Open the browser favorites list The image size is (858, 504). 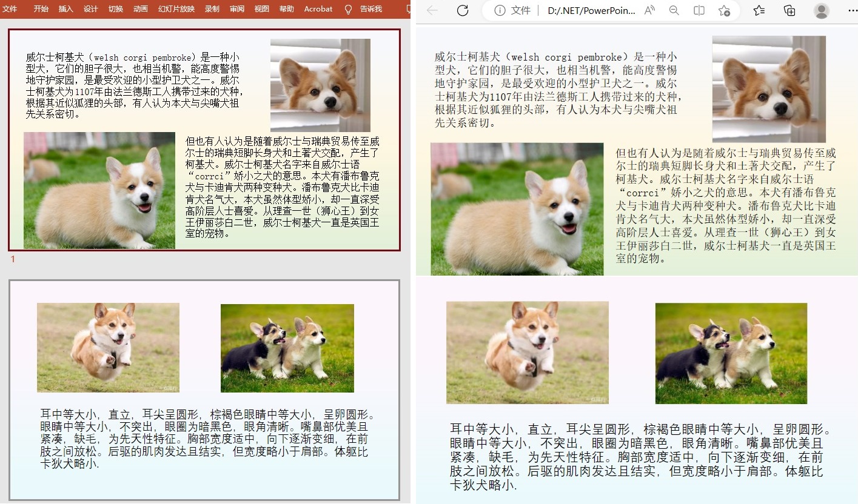click(759, 10)
